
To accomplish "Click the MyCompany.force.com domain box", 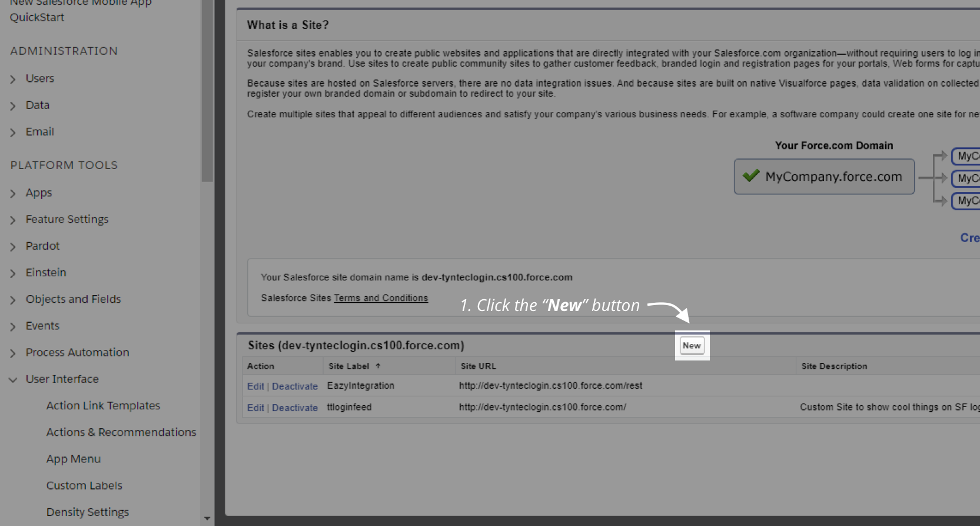I will click(824, 176).
